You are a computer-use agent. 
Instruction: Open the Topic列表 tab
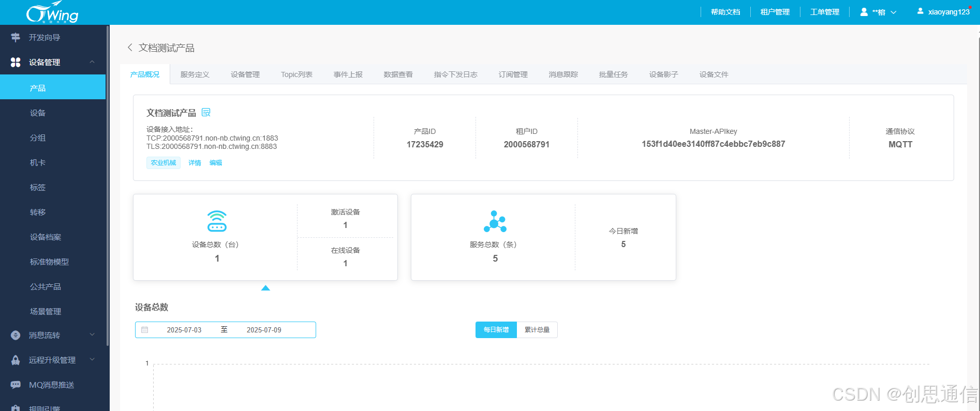(296, 74)
